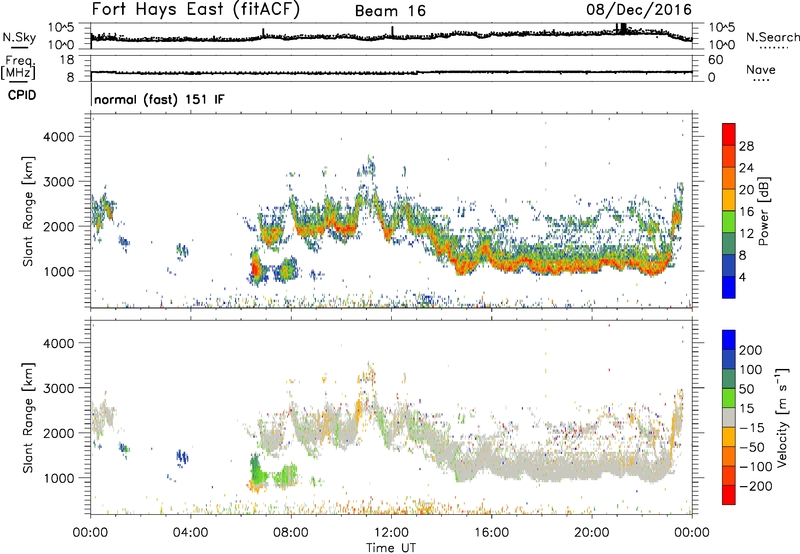Click the velocity panel "Slant Range [km]" label

click(28, 417)
